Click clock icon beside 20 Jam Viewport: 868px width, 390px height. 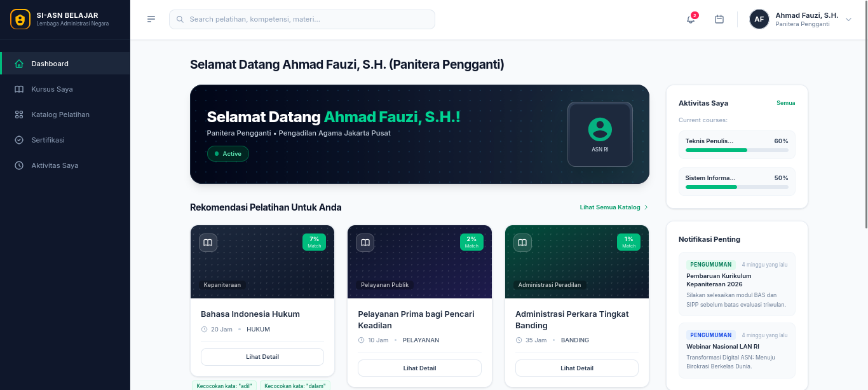204,330
